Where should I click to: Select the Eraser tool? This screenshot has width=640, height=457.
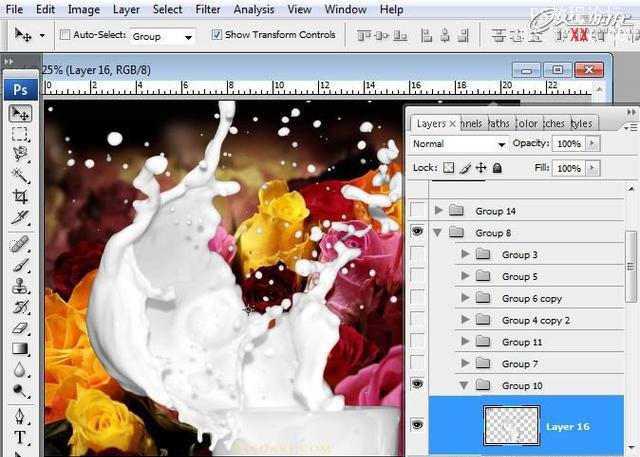point(20,328)
